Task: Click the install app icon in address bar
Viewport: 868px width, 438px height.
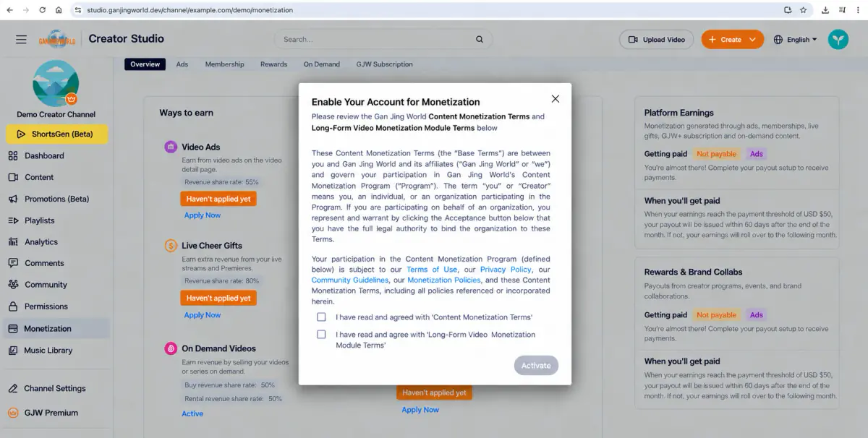Action: 788,10
